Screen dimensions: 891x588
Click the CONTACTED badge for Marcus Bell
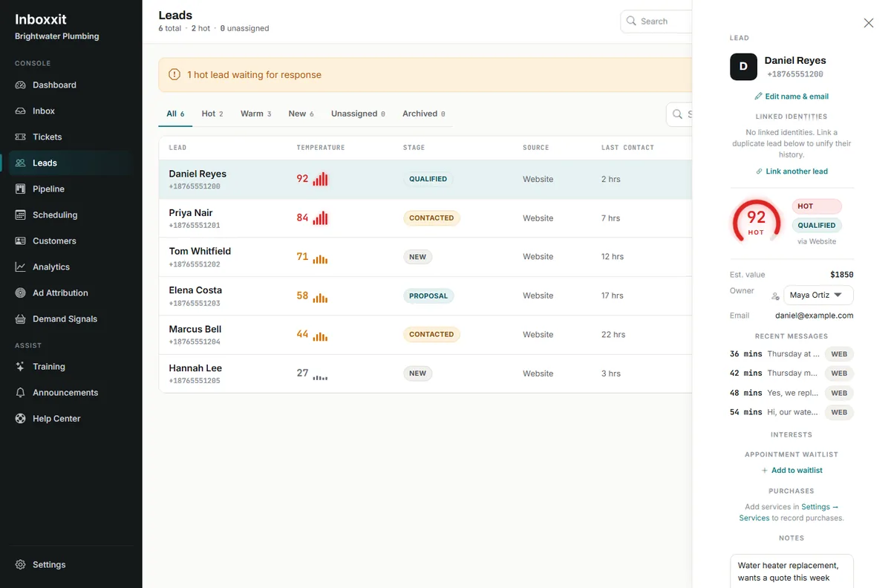click(431, 335)
